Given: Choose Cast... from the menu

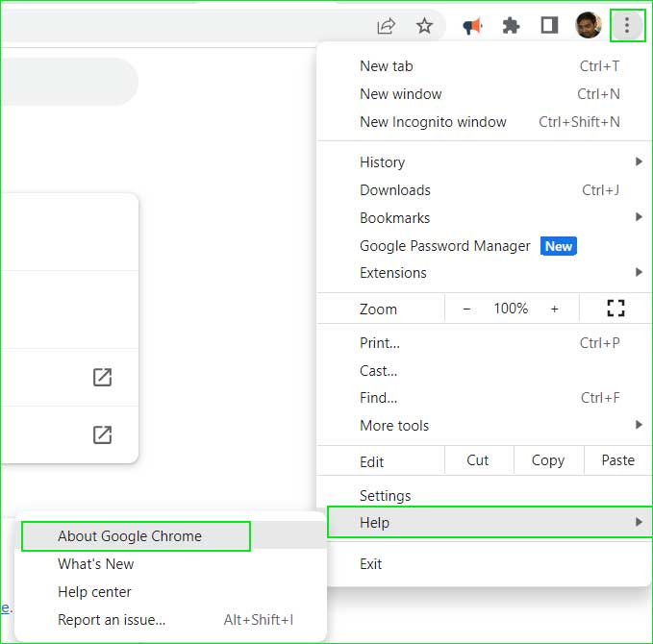Looking at the screenshot, I should coord(485,370).
